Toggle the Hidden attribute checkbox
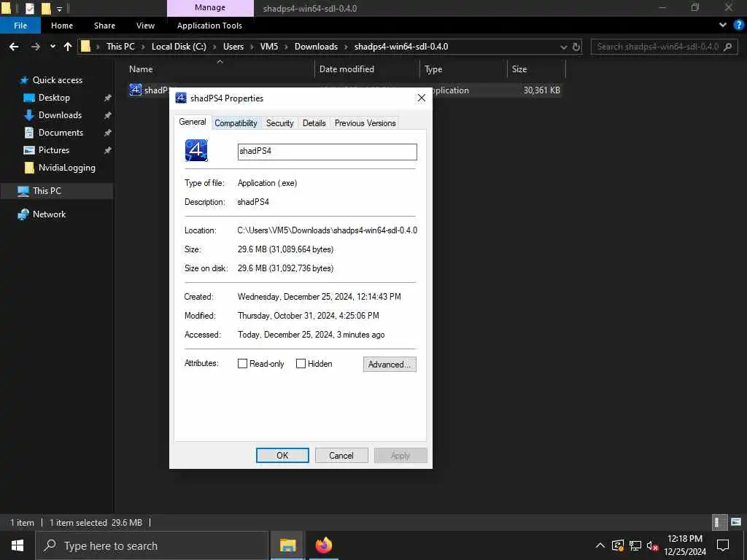 pyautogui.click(x=301, y=364)
